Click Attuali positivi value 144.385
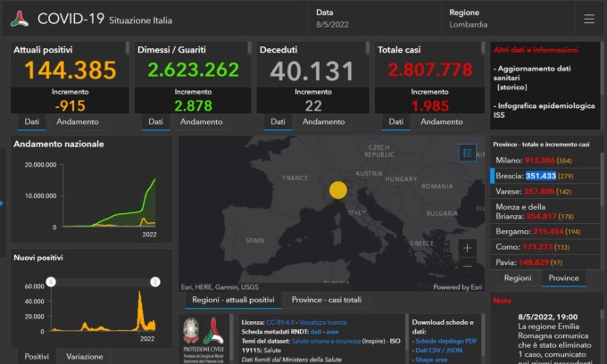The height and width of the screenshot is (364, 607). click(70, 70)
